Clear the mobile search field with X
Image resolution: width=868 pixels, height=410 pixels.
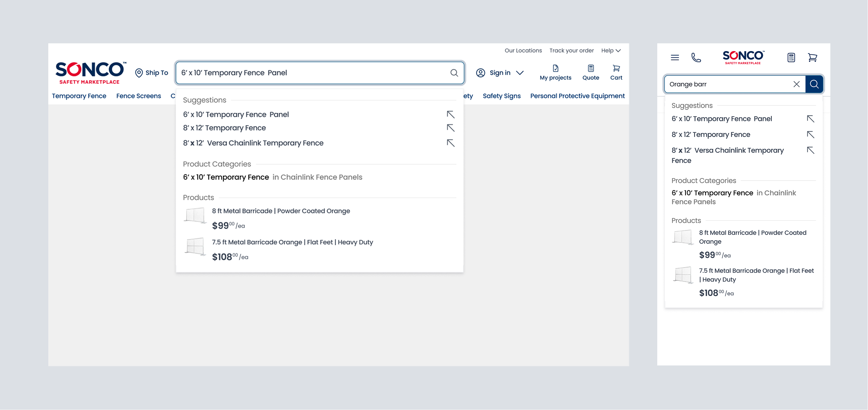click(x=796, y=84)
